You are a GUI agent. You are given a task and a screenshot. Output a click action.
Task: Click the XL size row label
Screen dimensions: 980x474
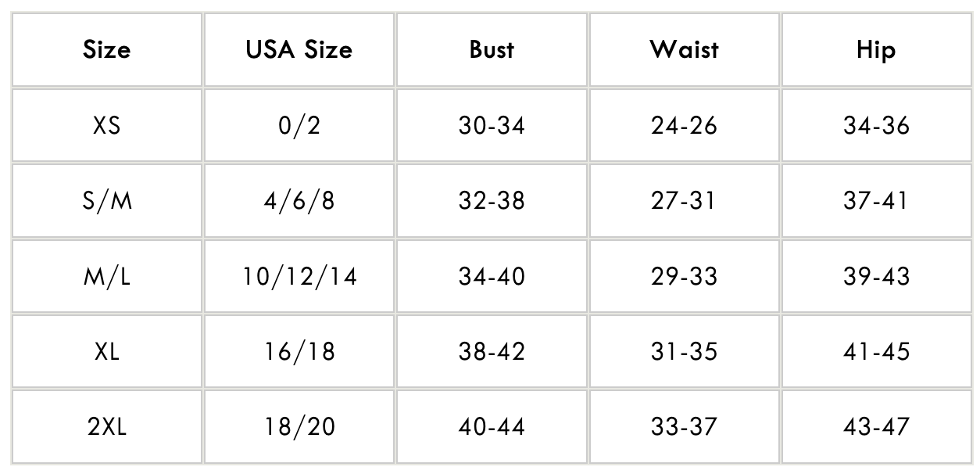pos(106,351)
